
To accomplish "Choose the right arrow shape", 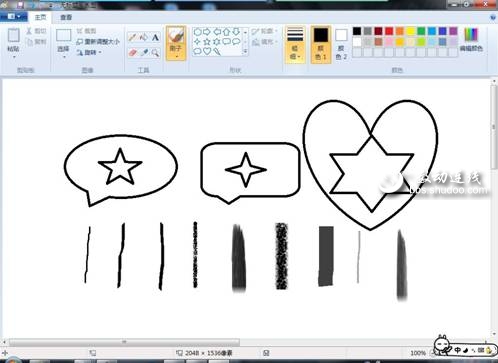I will (x=207, y=32).
